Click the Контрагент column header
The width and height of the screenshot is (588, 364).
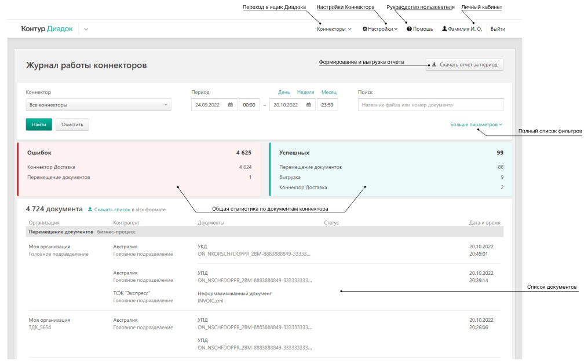[126, 222]
